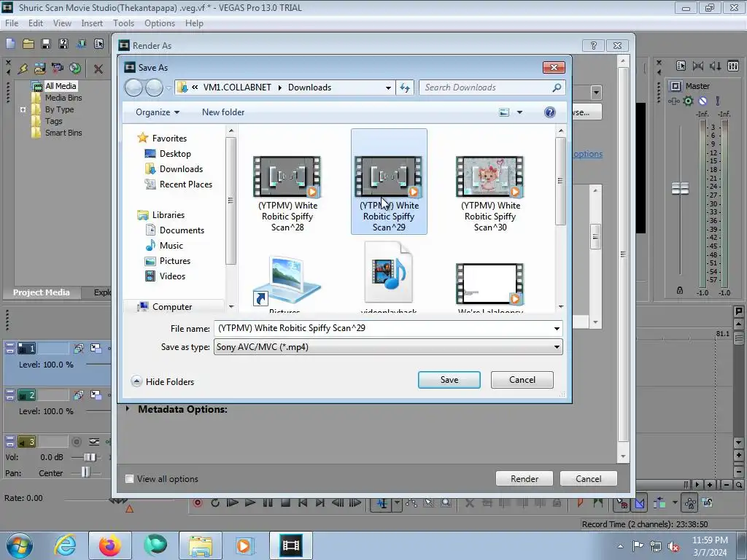Image resolution: width=747 pixels, height=560 pixels.
Task: Click the Downmix output icon in the mixer
Action: tap(698, 66)
